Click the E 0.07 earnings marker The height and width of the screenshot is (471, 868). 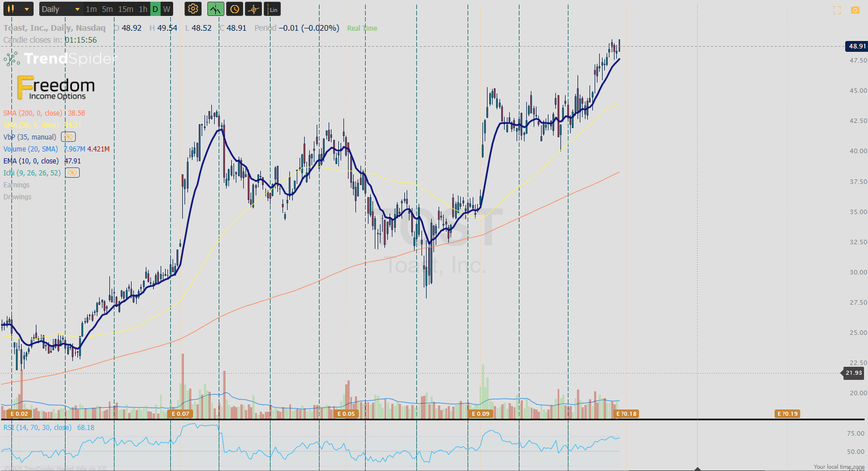[181, 414]
